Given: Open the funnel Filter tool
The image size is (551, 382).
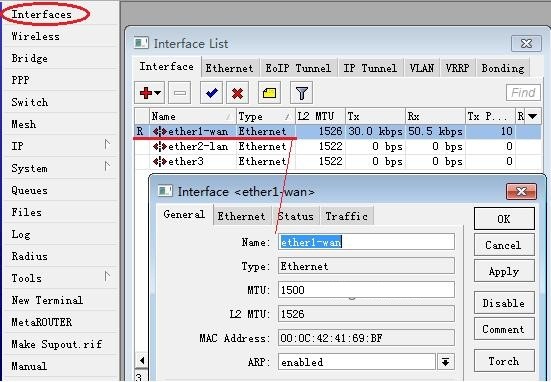Looking at the screenshot, I should point(302,93).
